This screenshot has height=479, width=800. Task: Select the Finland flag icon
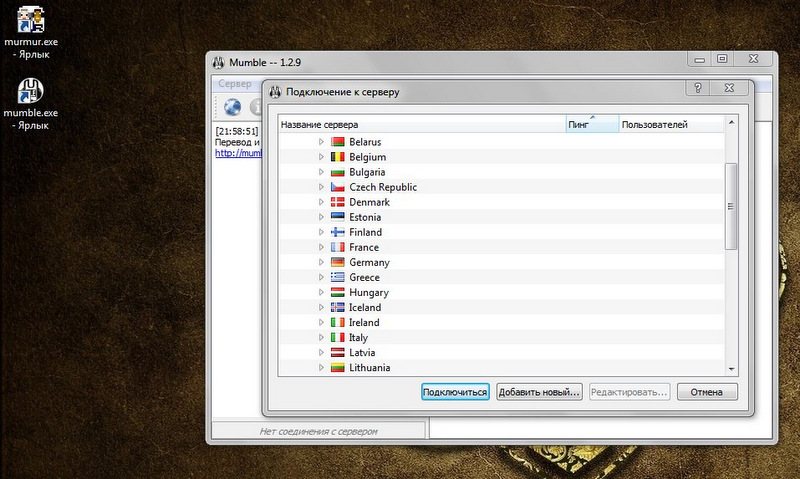click(x=337, y=232)
